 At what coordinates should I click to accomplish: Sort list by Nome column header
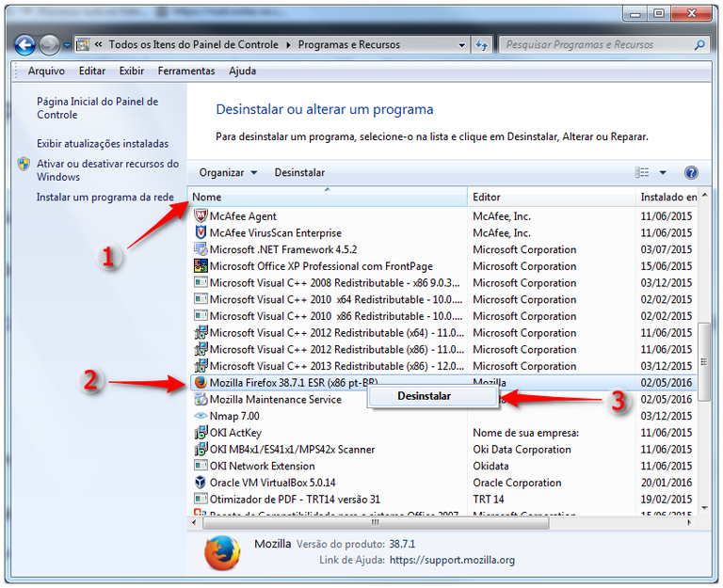click(207, 198)
